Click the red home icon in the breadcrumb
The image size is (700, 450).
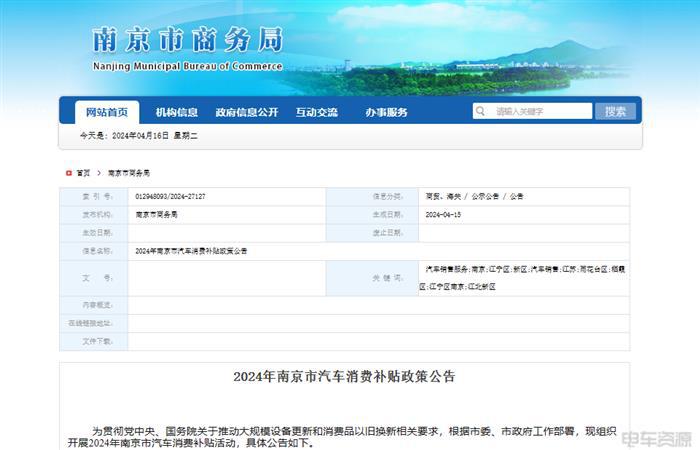[69, 173]
